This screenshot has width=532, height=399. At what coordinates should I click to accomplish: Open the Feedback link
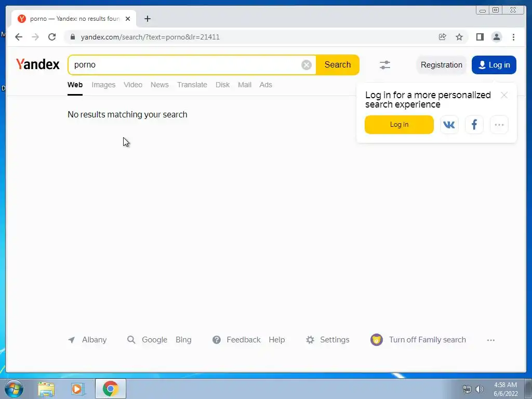tap(244, 340)
